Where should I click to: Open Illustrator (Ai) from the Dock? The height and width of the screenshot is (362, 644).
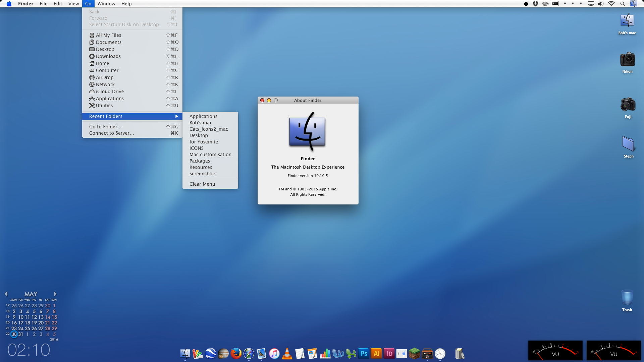click(x=376, y=354)
